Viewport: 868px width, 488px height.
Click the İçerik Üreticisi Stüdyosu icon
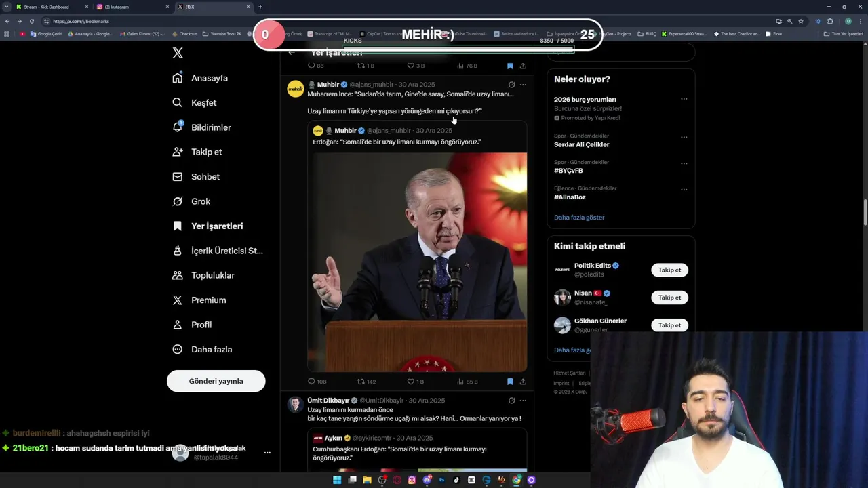tap(178, 251)
